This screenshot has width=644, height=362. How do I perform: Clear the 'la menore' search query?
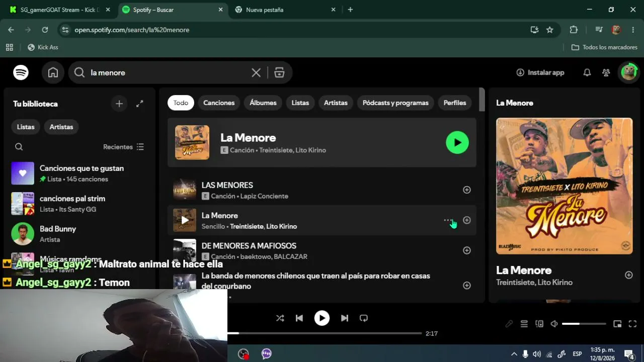pyautogui.click(x=256, y=73)
